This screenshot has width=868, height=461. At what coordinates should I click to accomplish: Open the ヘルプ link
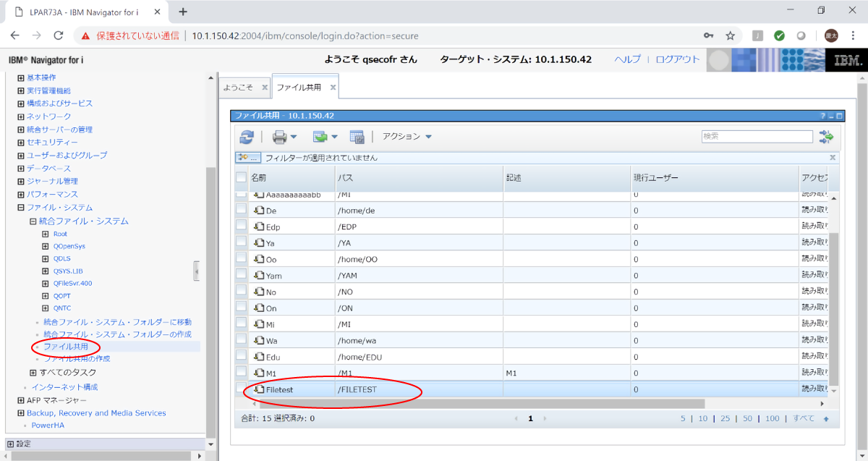tap(627, 59)
